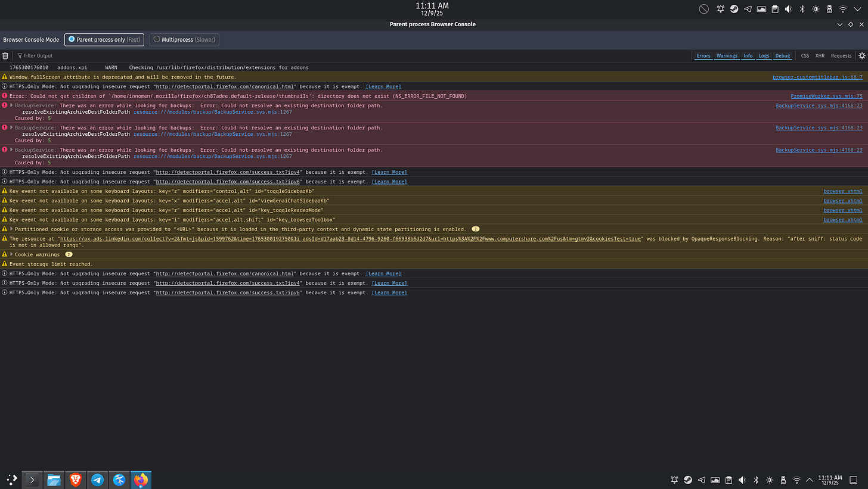Open the application launcher on bottom taskbar
Image resolution: width=868 pixels, height=489 pixels.
[x=11, y=479]
